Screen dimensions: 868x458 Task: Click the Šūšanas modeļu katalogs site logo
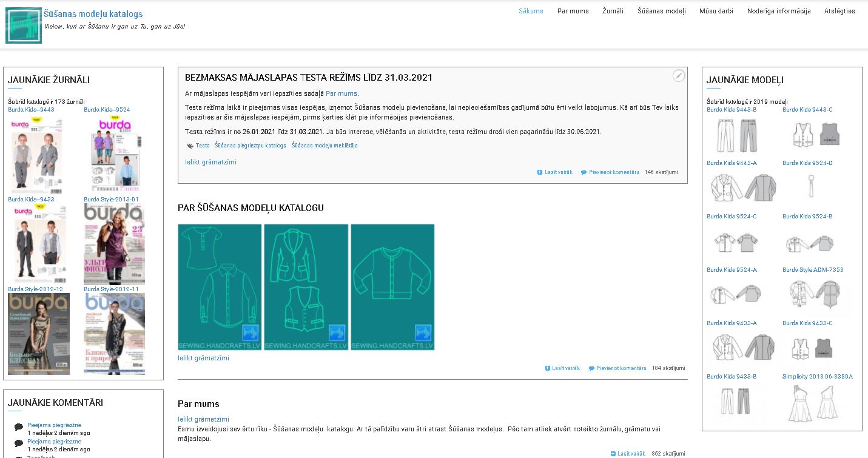[x=24, y=25]
